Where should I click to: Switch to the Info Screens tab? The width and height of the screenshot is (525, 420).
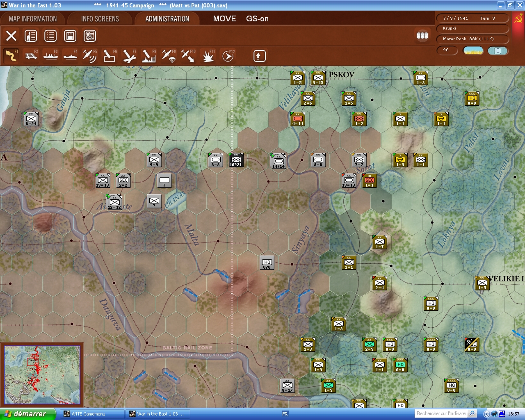click(x=100, y=19)
